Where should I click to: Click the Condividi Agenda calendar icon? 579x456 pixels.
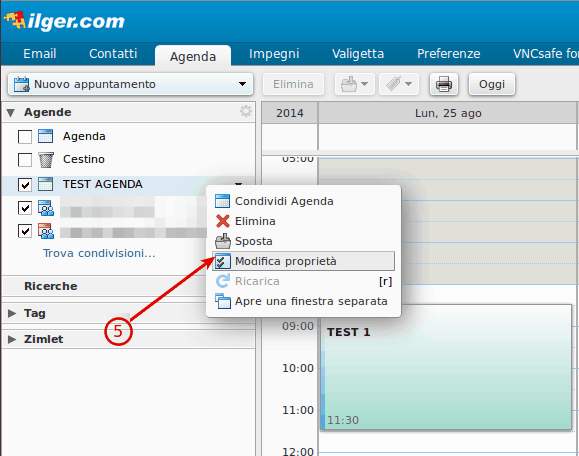point(222,201)
